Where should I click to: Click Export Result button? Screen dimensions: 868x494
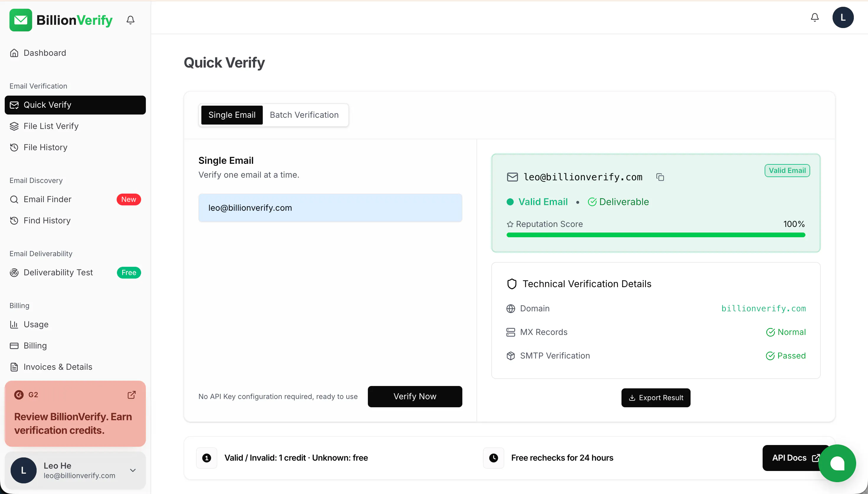click(656, 398)
